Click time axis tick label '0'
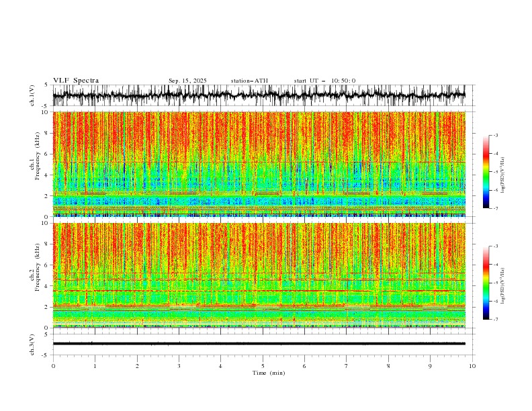 (x=53, y=366)
